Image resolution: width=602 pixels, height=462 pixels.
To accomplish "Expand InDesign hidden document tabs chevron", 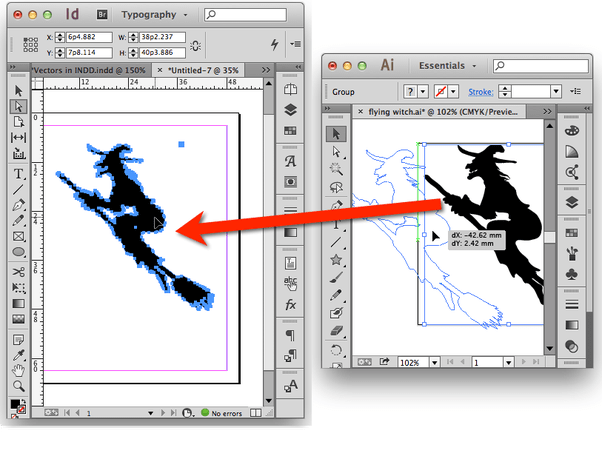I will [266, 70].
